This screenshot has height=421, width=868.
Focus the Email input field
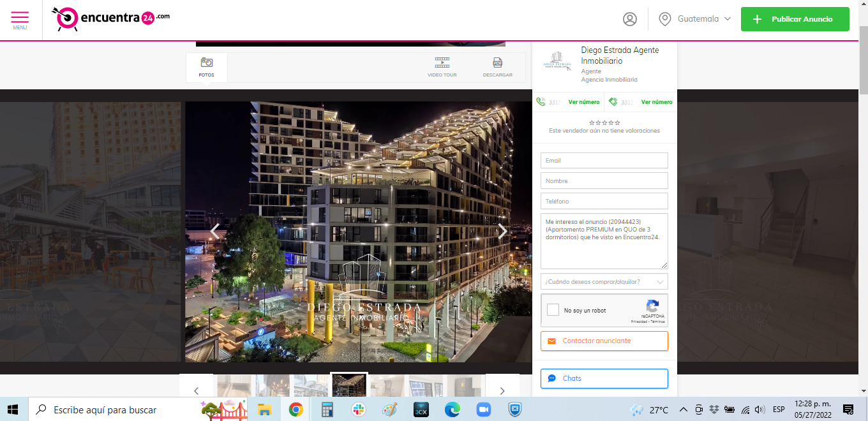(604, 161)
